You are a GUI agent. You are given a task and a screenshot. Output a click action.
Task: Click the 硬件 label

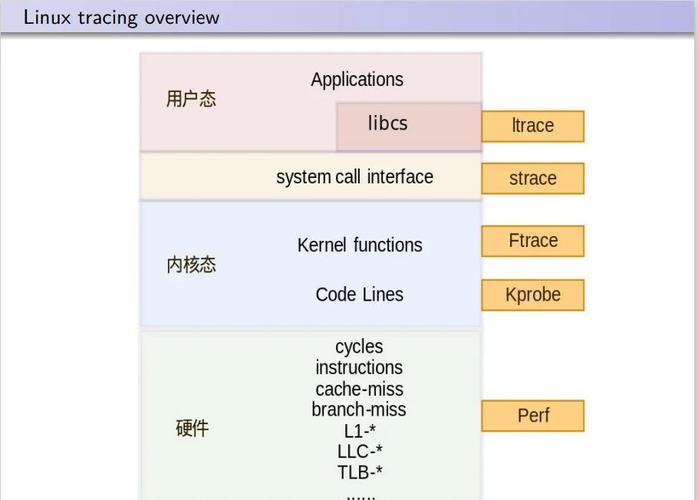(192, 428)
